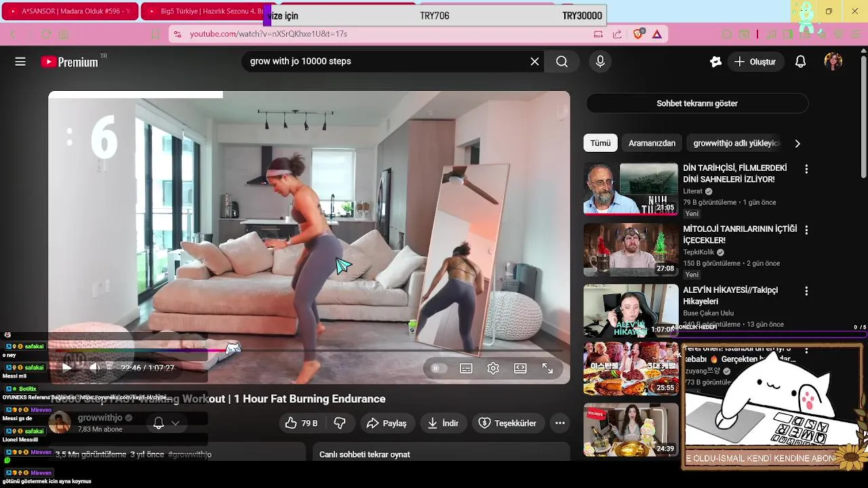Open the sparkle icon left of Oluştur

(715, 62)
